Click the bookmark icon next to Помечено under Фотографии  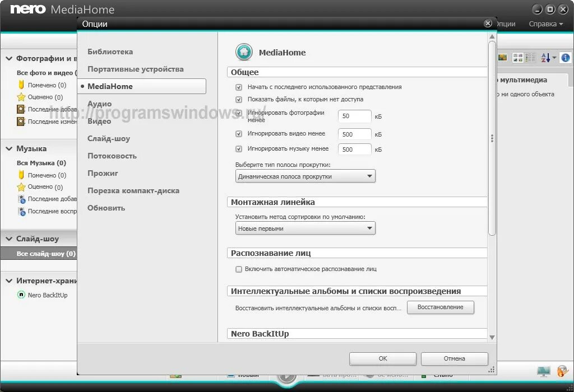21,85
